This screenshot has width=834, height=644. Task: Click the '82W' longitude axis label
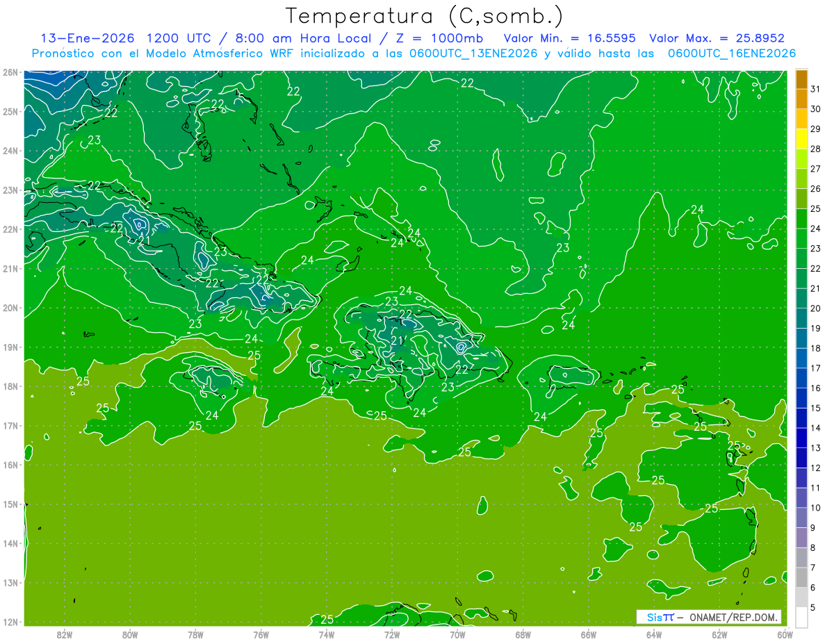click(65, 634)
